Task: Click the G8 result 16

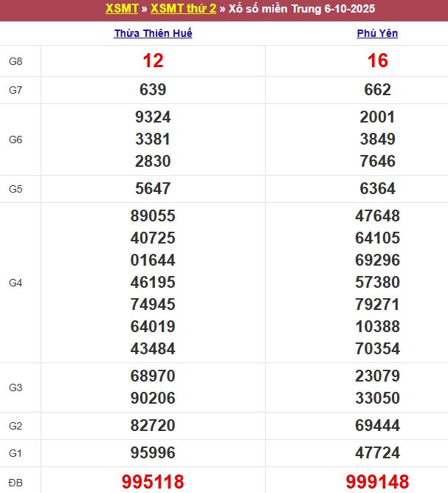Action: point(377,61)
